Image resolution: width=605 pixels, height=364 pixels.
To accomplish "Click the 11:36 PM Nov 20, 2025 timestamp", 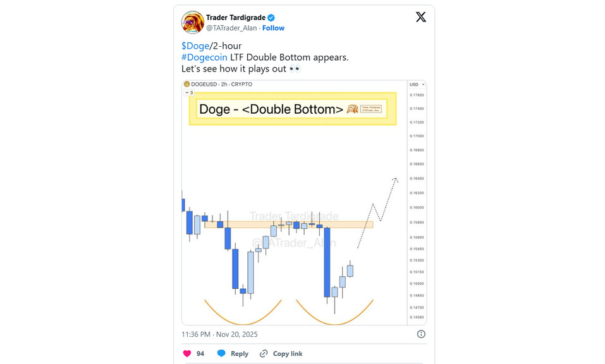I will pos(219,334).
